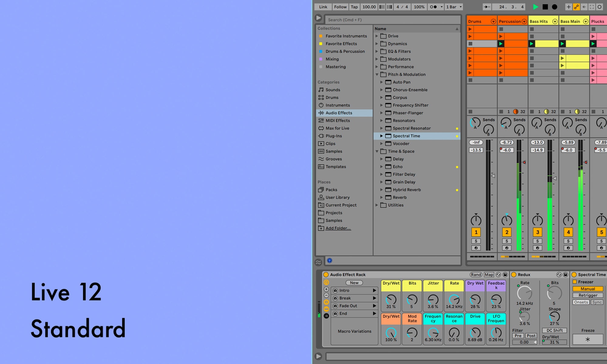Open the 1 Bar quantization dropdown
This screenshot has height=364, width=607.
(453, 7)
